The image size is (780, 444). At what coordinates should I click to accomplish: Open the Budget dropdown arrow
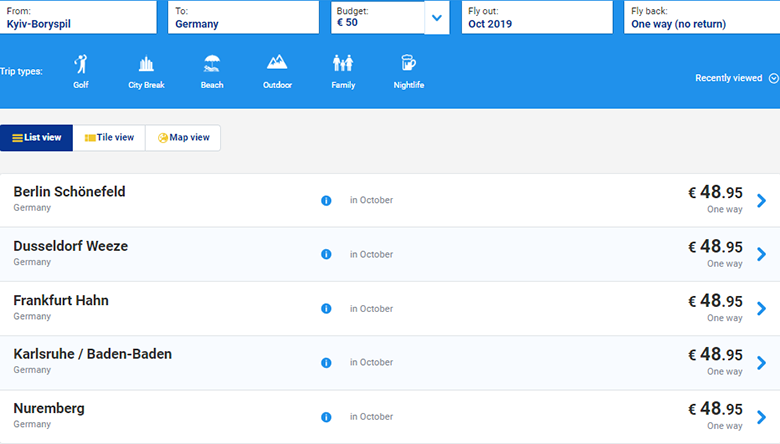pos(437,17)
